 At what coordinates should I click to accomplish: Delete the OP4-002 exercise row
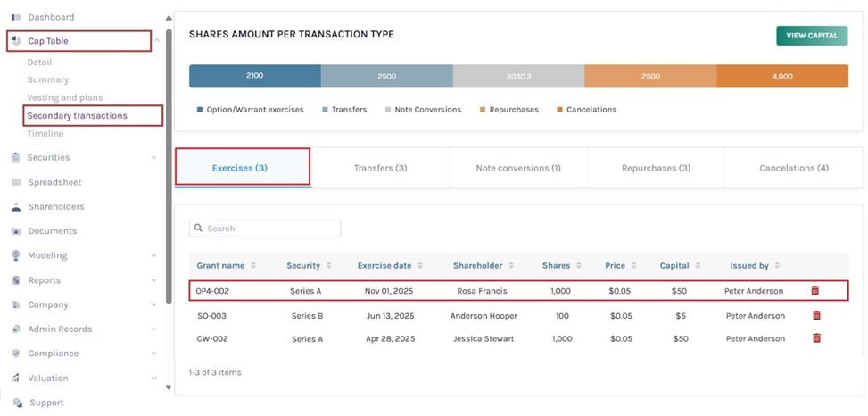[814, 290]
